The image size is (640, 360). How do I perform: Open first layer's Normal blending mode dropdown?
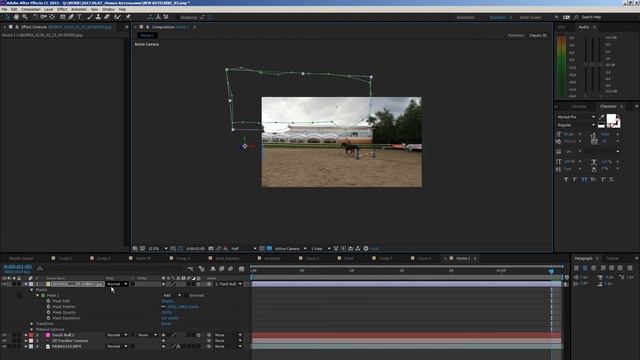pyautogui.click(x=117, y=284)
